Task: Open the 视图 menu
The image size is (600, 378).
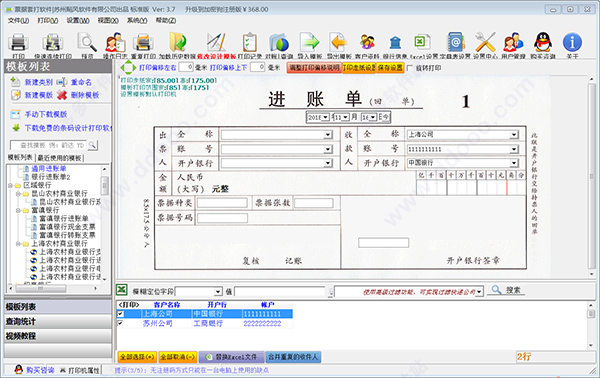Action: coord(108,20)
